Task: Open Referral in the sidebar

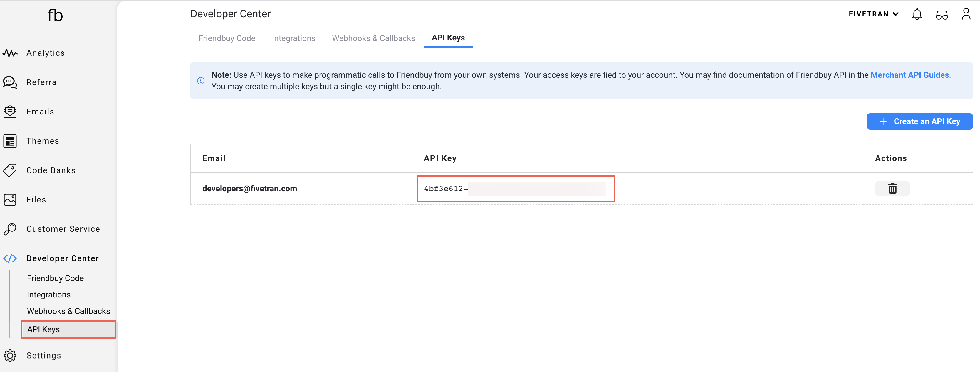Action: click(43, 82)
